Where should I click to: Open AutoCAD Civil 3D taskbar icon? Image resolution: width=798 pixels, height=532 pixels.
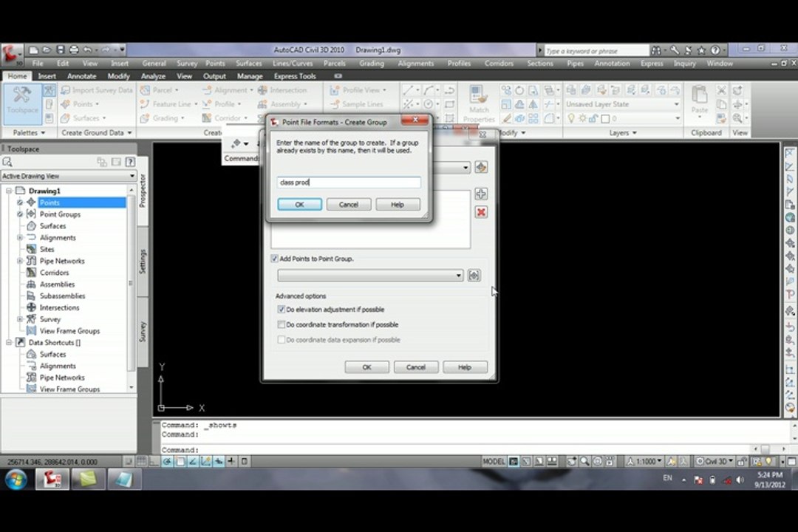(52, 479)
